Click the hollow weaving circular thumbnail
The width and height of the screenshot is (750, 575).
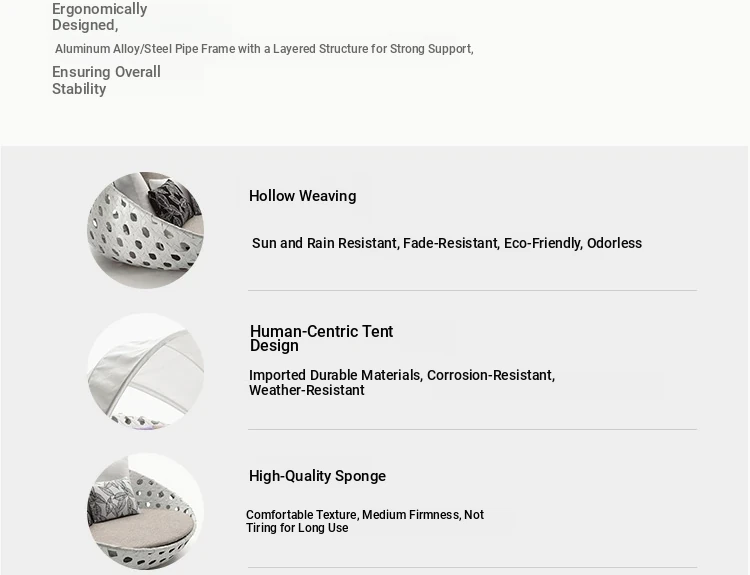click(x=145, y=230)
